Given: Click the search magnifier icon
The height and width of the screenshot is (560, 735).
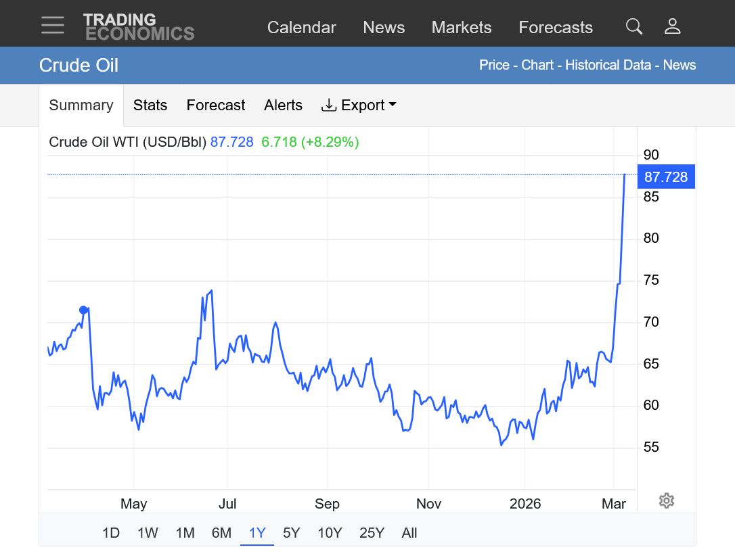Looking at the screenshot, I should 633,26.
